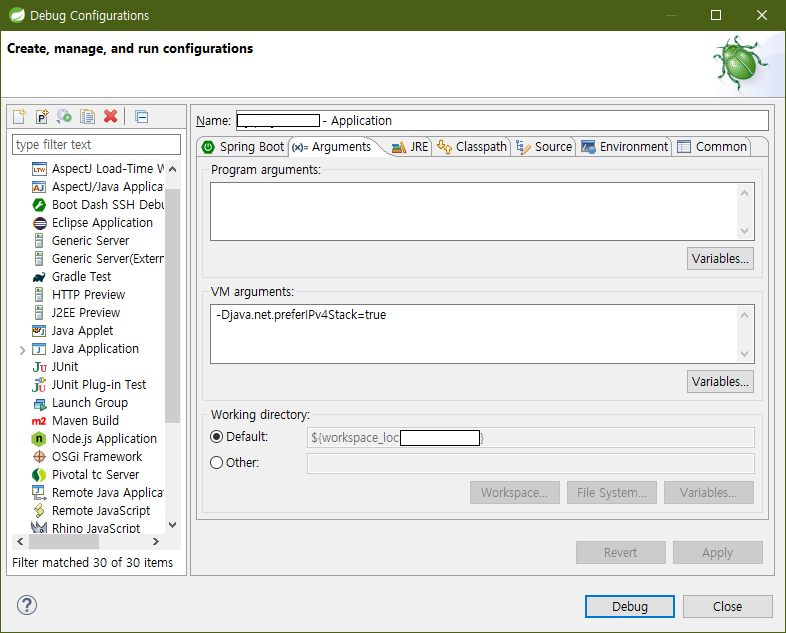Open help with question mark icon

coord(27,605)
